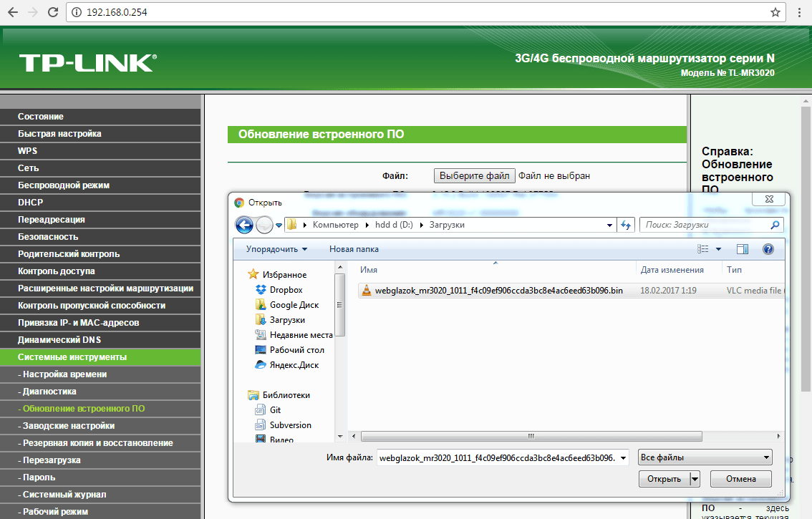Open the filename history dropdown arrow
The image size is (812, 519).
coord(622,457)
